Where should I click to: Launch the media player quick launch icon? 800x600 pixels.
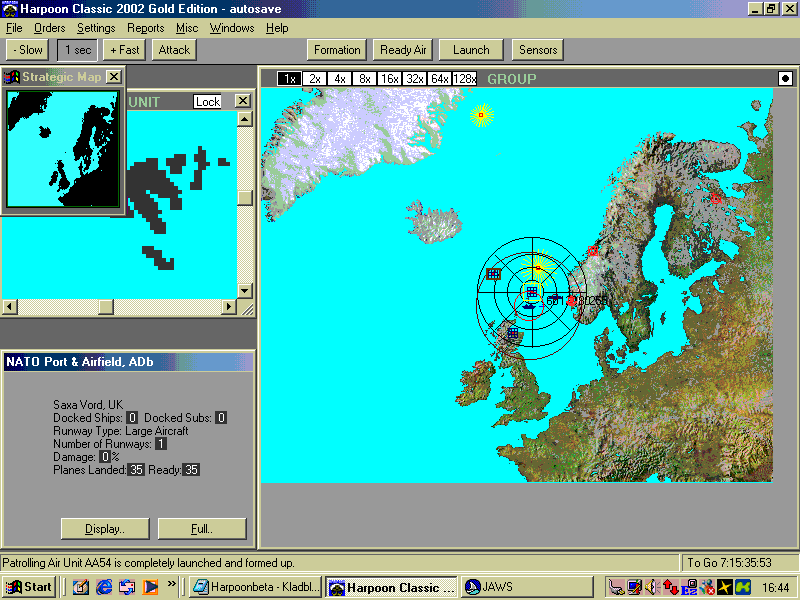[x=151, y=587]
